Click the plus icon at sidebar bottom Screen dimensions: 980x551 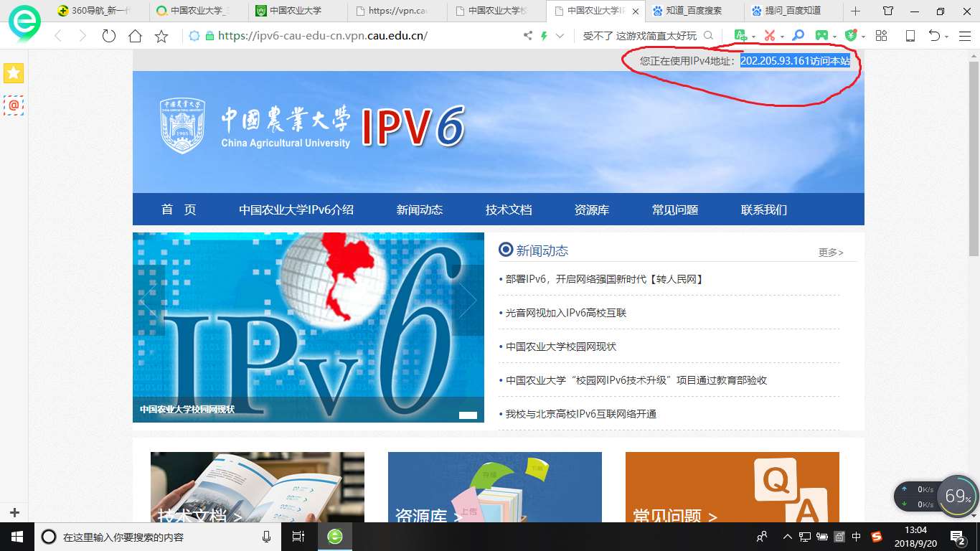pos(14,512)
